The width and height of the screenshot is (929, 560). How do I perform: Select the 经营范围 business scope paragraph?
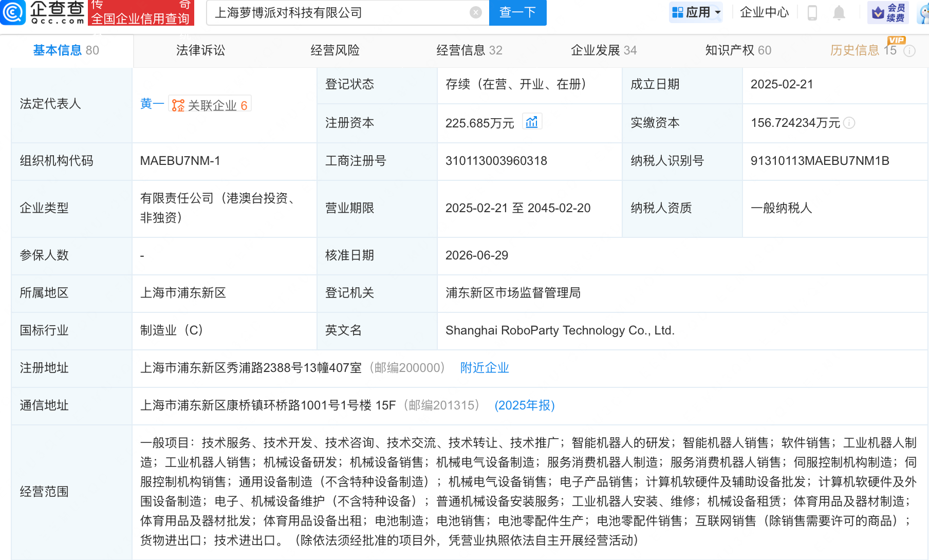[529, 492]
